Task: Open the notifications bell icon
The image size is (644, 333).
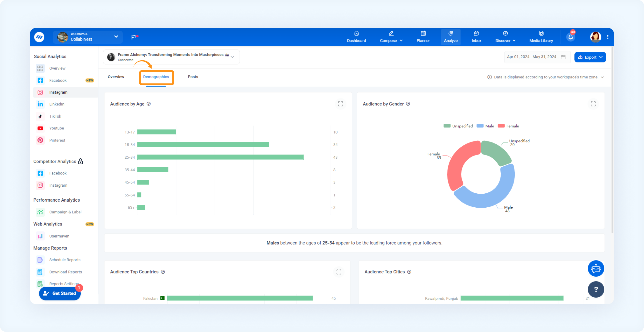Action: click(x=571, y=37)
